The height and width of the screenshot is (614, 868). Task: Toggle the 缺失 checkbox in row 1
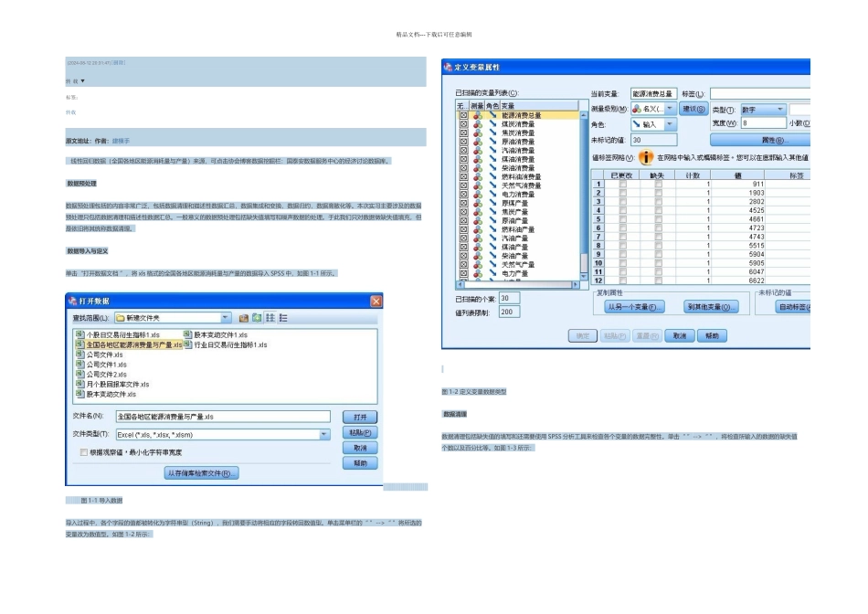click(658, 185)
